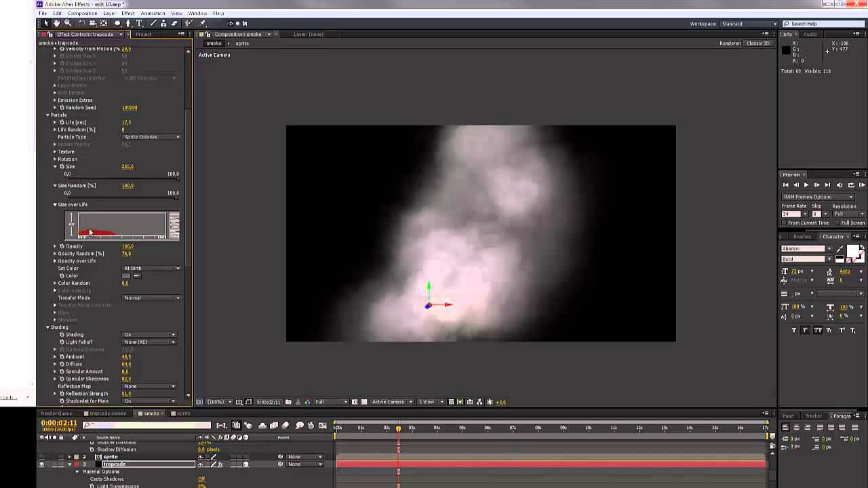Select the Hand tool in toolbar
868x488 pixels.
pyautogui.click(x=57, y=23)
